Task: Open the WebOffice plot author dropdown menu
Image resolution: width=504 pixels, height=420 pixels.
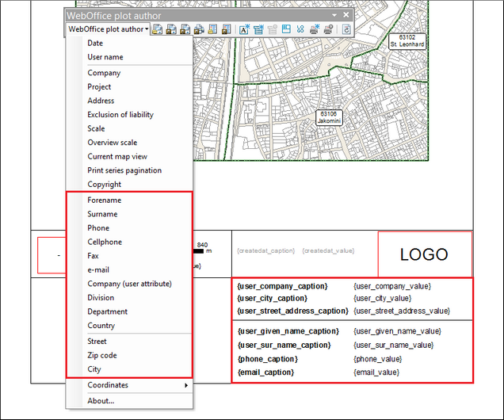Action: [108, 29]
